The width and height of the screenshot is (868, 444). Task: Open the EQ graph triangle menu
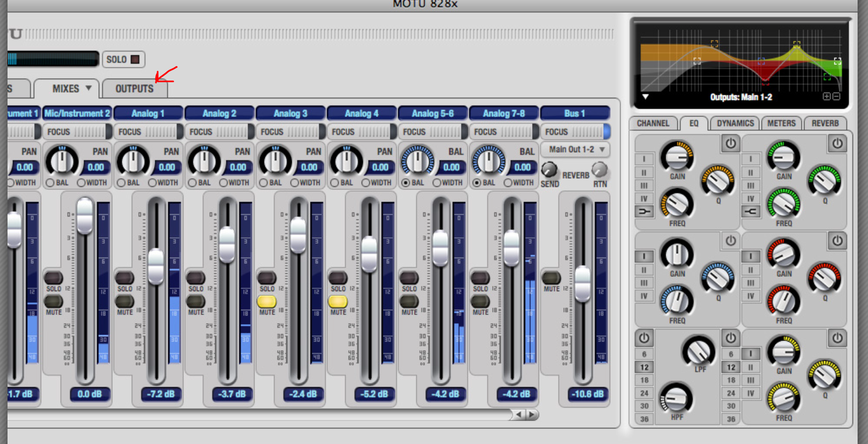point(645,97)
